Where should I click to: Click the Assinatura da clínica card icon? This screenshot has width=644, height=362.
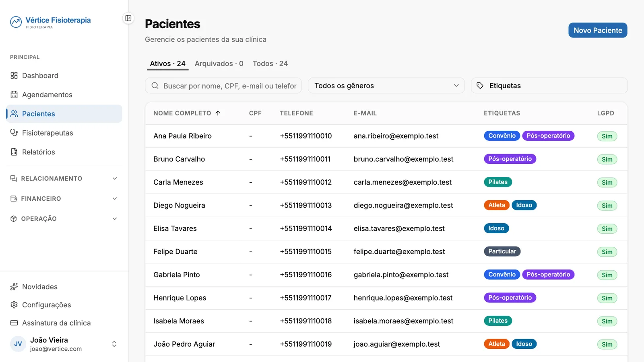pyautogui.click(x=14, y=323)
